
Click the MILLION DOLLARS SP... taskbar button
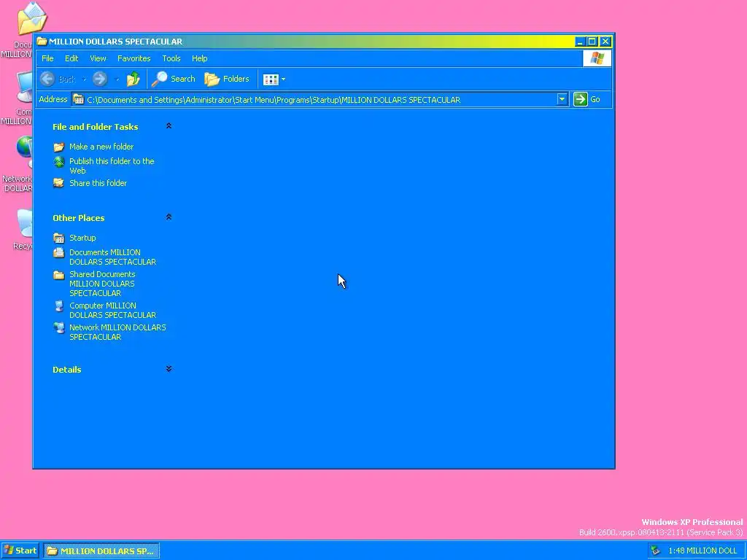coord(101,551)
